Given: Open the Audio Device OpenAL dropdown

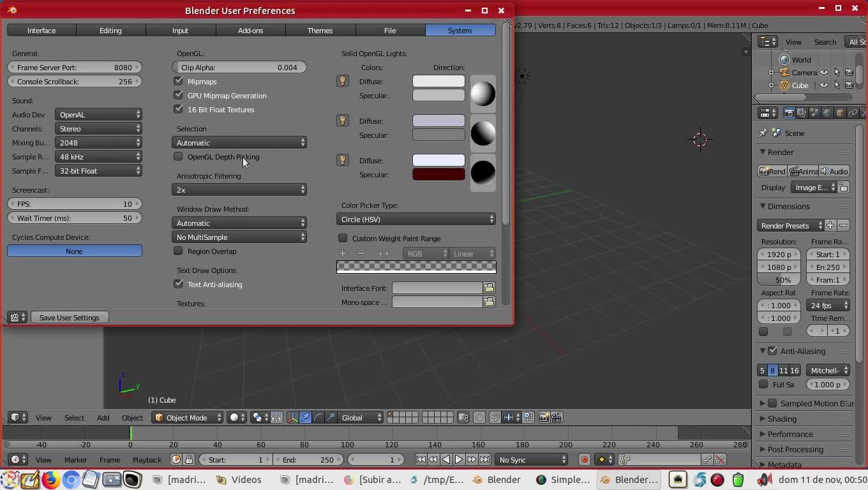Looking at the screenshot, I should click(98, 114).
